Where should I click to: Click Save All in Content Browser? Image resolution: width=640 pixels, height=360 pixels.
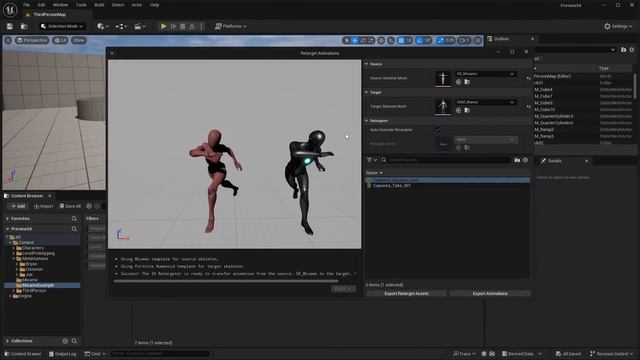click(x=70, y=207)
